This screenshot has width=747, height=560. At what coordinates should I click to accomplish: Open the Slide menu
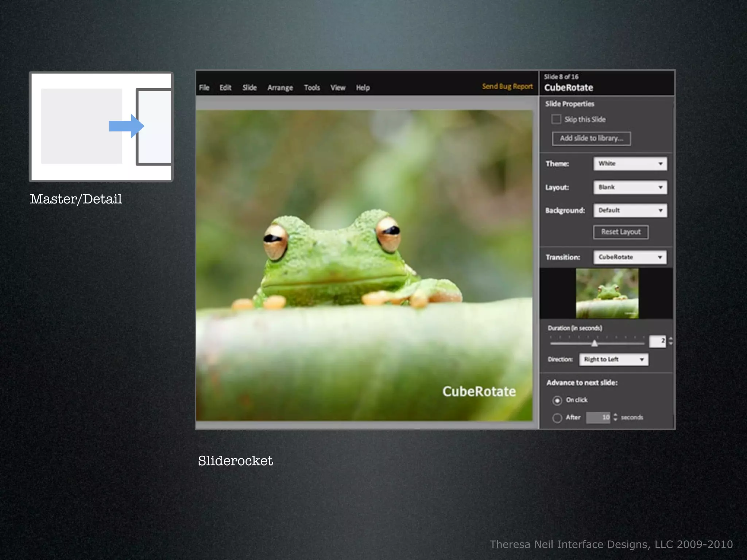249,87
